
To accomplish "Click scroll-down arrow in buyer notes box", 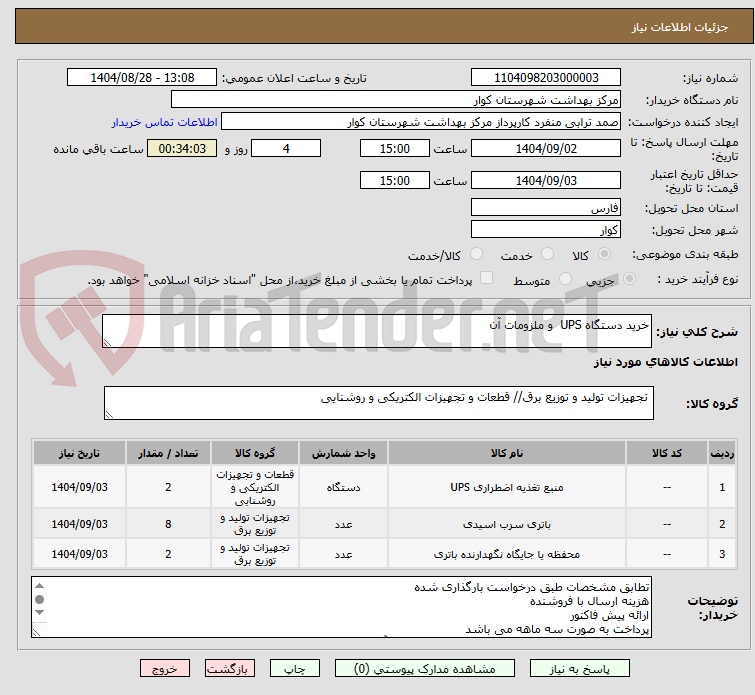I will [39, 613].
